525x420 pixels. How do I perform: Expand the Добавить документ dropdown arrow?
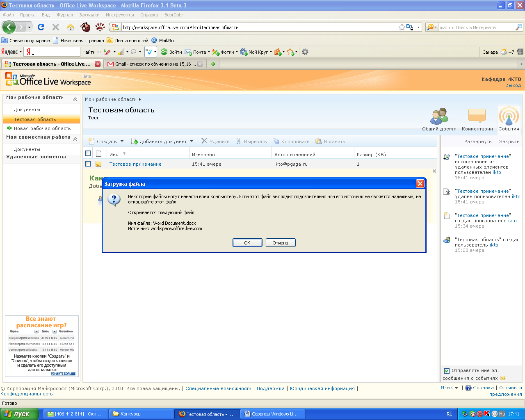[192, 142]
